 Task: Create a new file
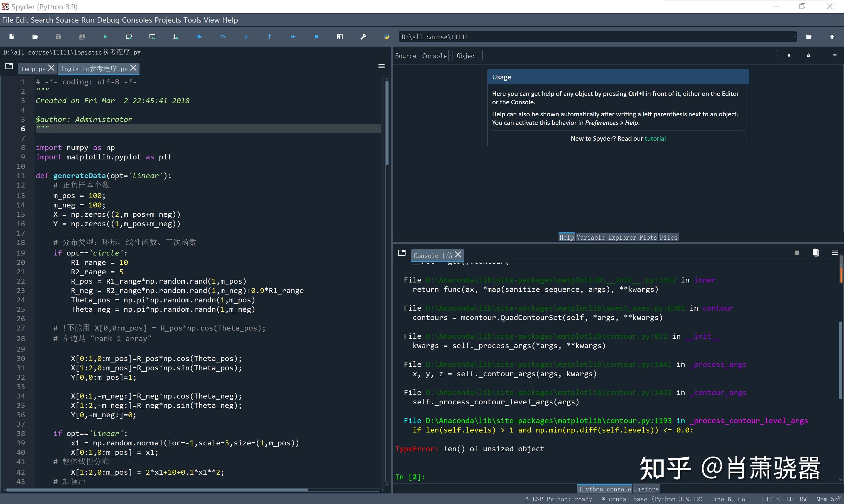(x=11, y=37)
